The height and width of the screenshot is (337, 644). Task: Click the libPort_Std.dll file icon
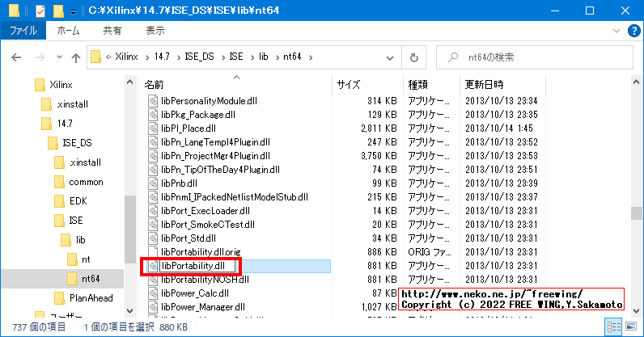(x=153, y=238)
